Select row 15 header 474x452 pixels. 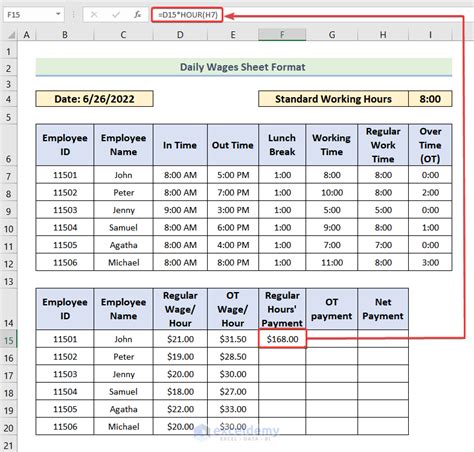9,339
